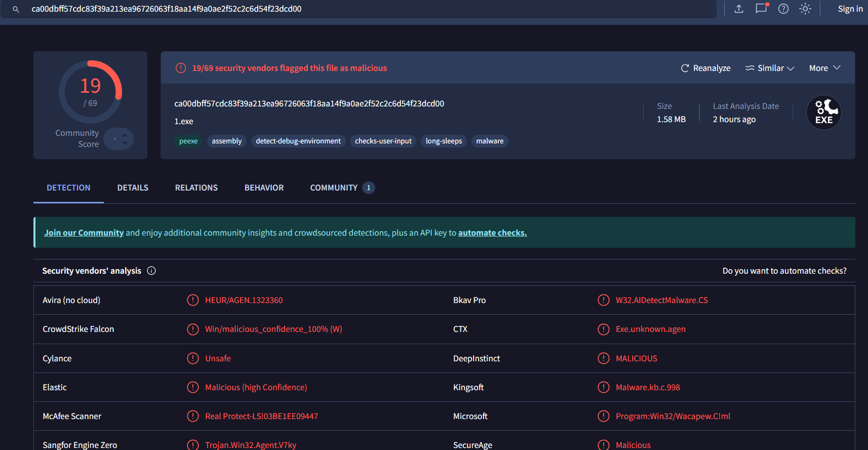The height and width of the screenshot is (450, 868).
Task: Select the long-sleeps tag
Action: coord(444,141)
